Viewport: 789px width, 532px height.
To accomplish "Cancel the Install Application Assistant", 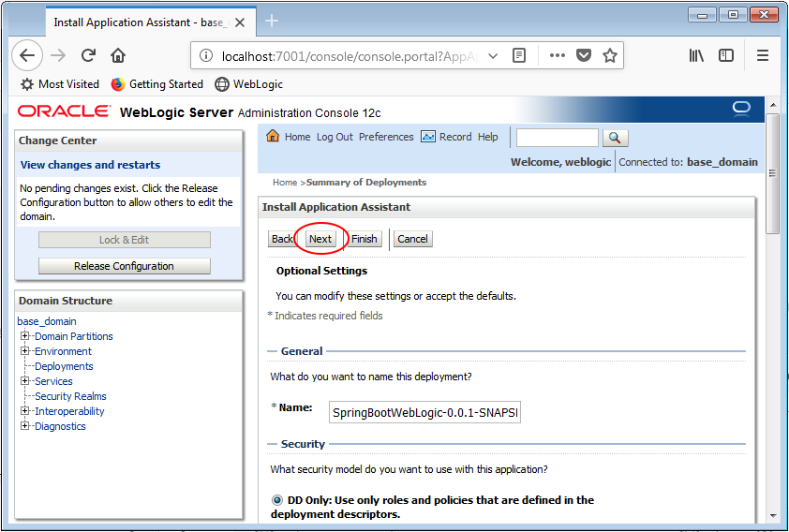I will click(x=412, y=239).
